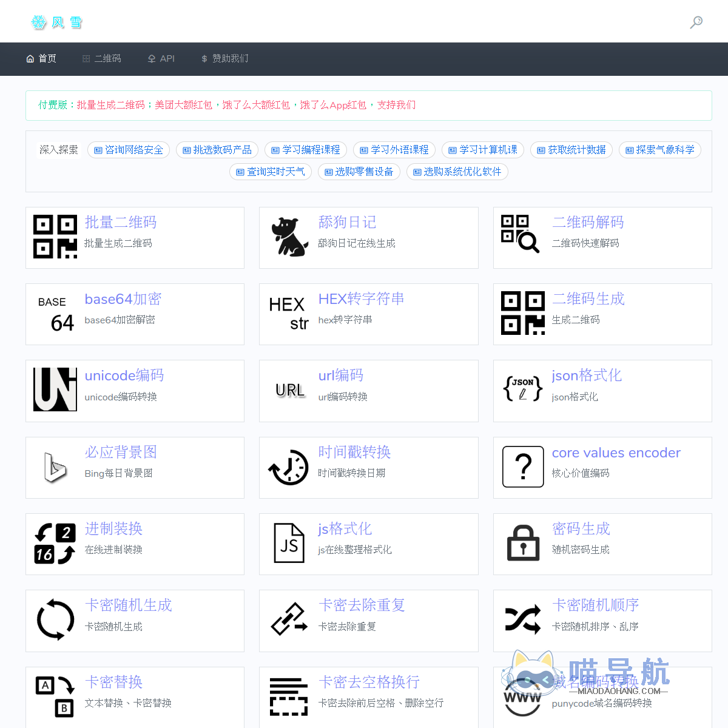This screenshot has height=728, width=728.
Task: Click 选购系统优化软件 tag button
Action: (457, 172)
